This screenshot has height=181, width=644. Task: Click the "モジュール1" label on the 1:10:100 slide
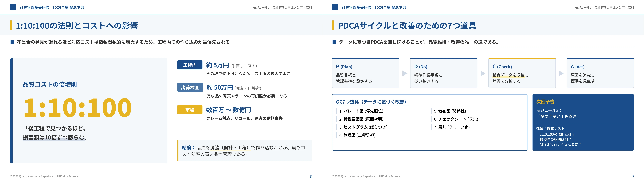(x=282, y=7)
